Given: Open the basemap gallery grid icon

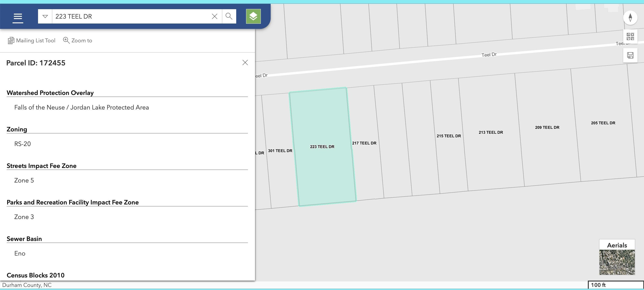Looking at the screenshot, I should (630, 37).
